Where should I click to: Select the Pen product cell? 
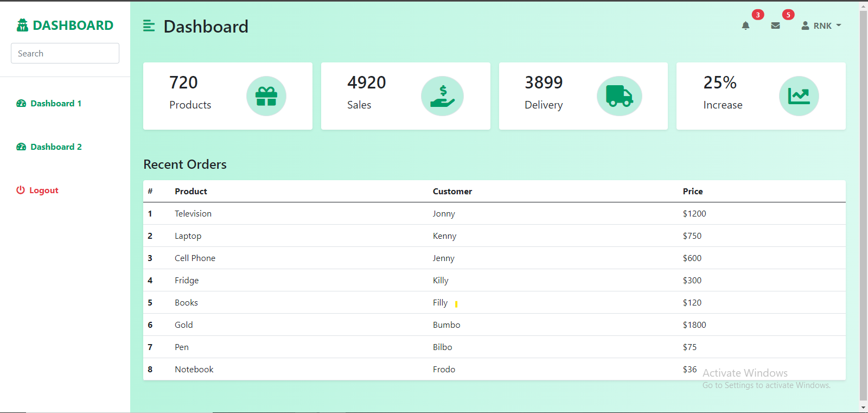[x=182, y=347]
